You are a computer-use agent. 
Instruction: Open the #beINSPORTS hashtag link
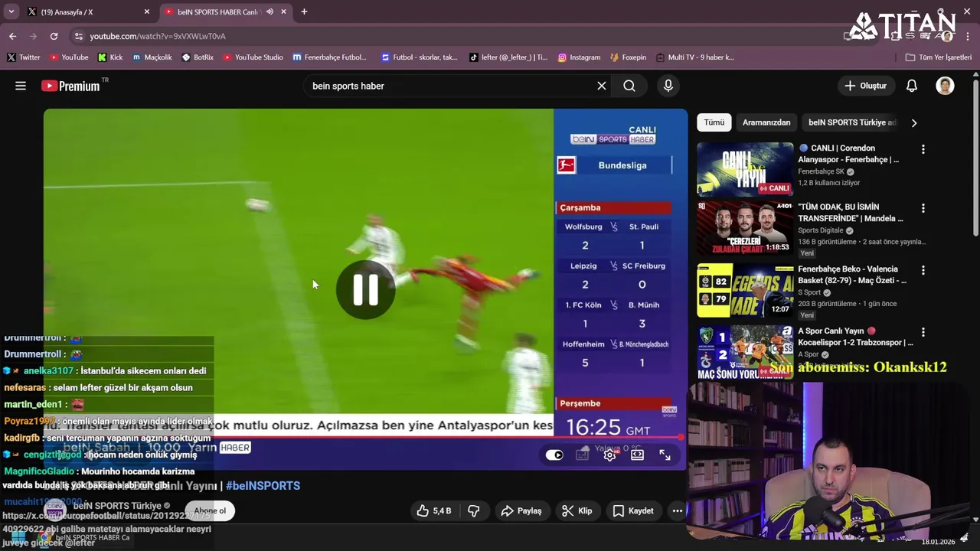(263, 485)
